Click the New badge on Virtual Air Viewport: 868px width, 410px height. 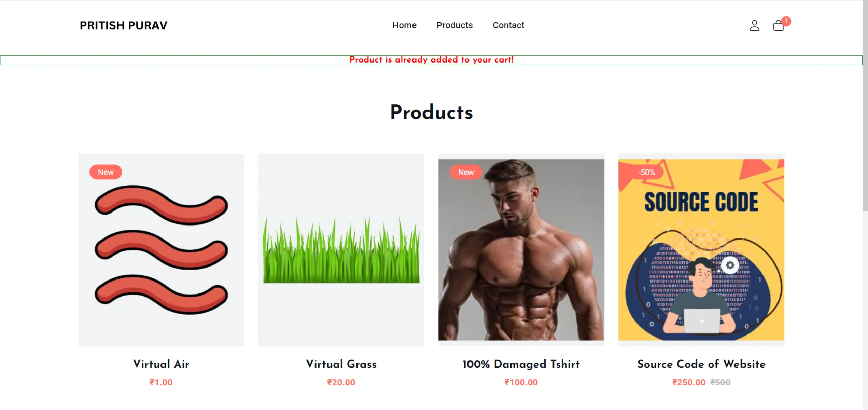coord(106,172)
